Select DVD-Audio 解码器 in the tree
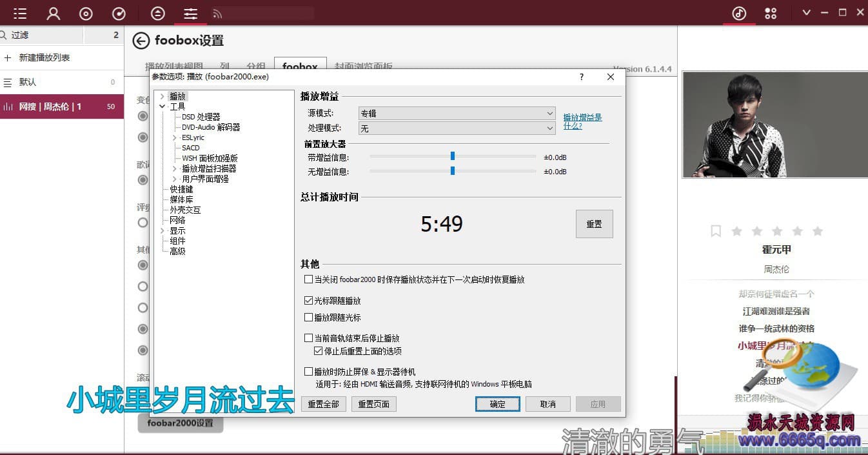Viewport: 868px width, 455px height. [x=211, y=127]
